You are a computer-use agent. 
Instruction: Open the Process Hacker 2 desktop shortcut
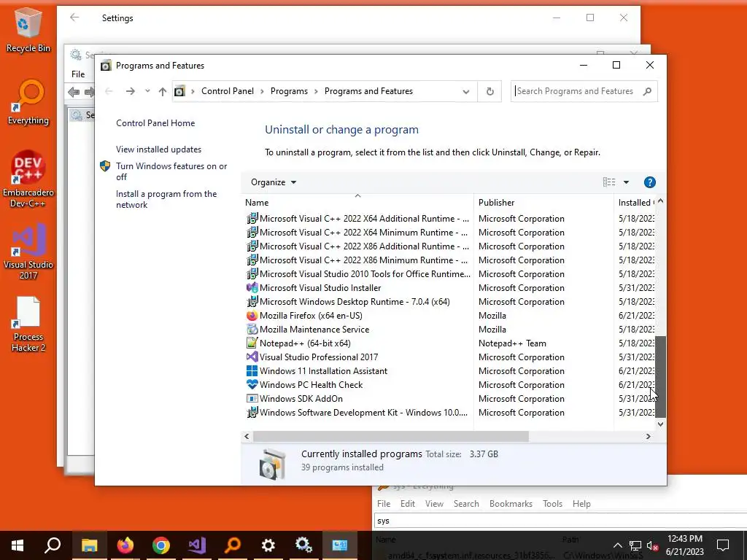tap(28, 324)
